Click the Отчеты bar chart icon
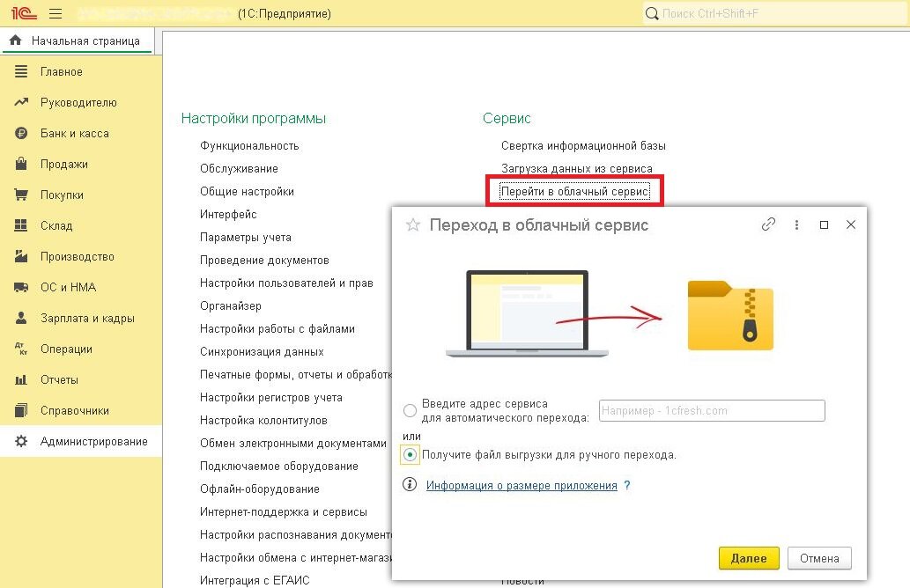 click(x=21, y=379)
